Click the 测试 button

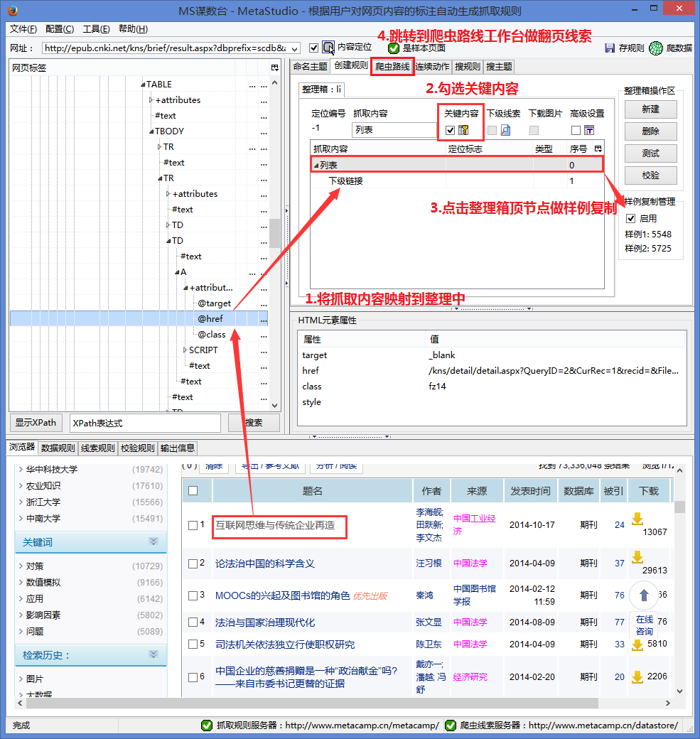pyautogui.click(x=650, y=153)
